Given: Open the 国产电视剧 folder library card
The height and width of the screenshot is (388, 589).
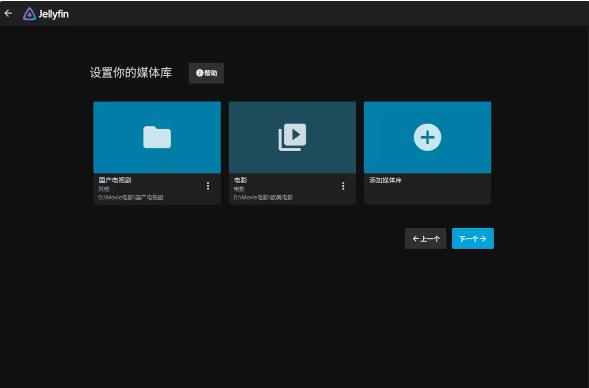Looking at the screenshot, I should point(157,137).
